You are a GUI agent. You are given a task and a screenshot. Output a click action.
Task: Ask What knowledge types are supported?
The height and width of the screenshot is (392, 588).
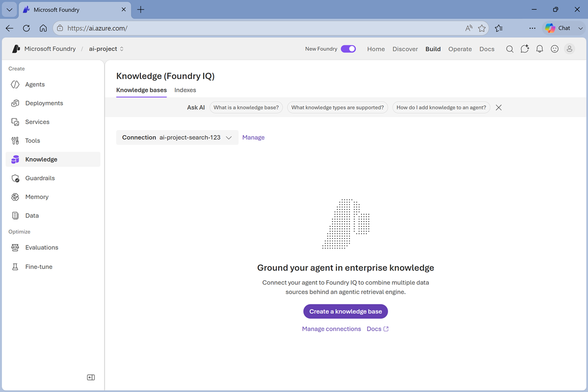[x=338, y=107]
